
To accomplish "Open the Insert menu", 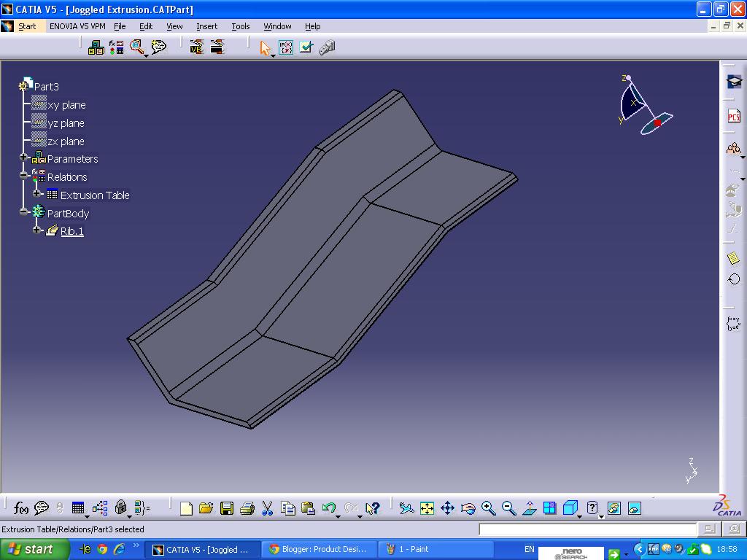I will click(206, 26).
